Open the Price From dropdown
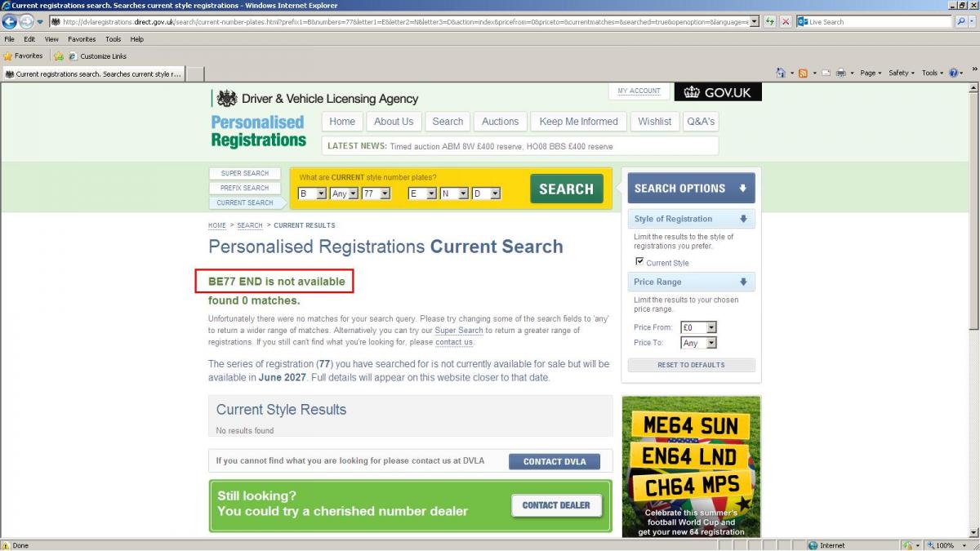Screen dimensions: 980x551 [x=698, y=327]
